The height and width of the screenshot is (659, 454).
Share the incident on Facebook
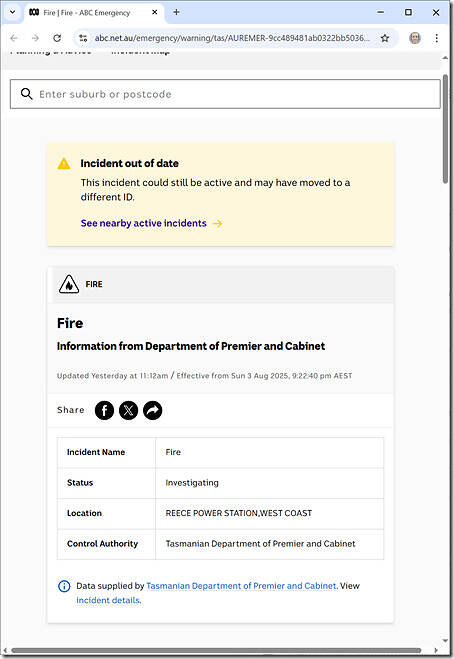(104, 410)
